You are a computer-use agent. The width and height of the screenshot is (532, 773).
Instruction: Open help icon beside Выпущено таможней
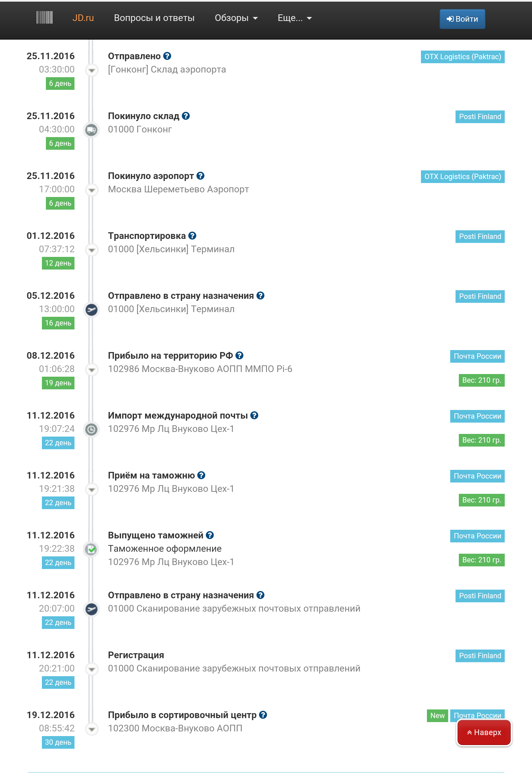click(x=210, y=535)
